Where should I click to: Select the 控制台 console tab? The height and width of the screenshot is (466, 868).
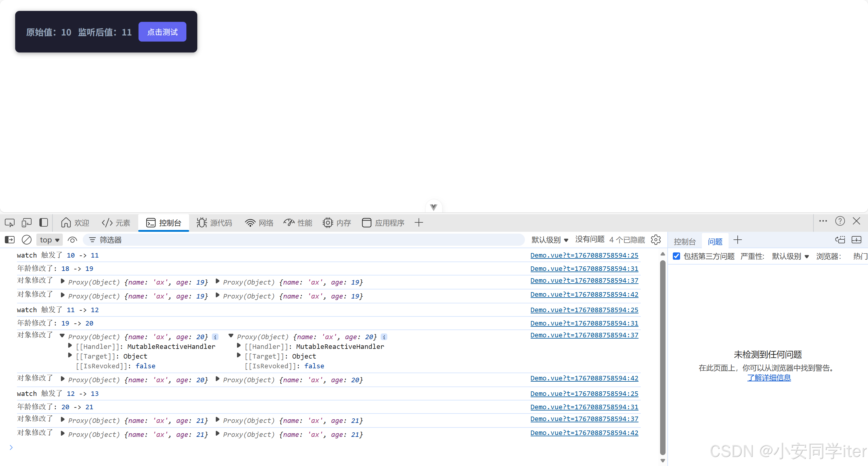163,223
